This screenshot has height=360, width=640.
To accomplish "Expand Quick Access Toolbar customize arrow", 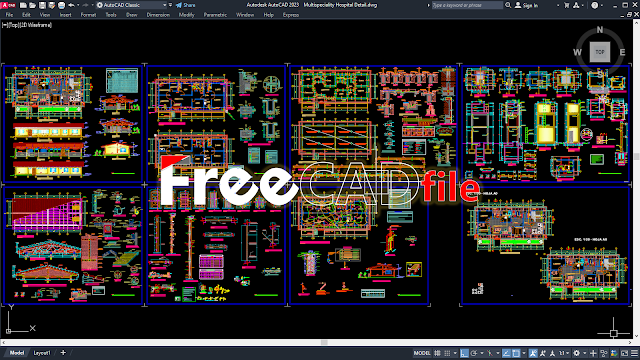I will point(170,5).
